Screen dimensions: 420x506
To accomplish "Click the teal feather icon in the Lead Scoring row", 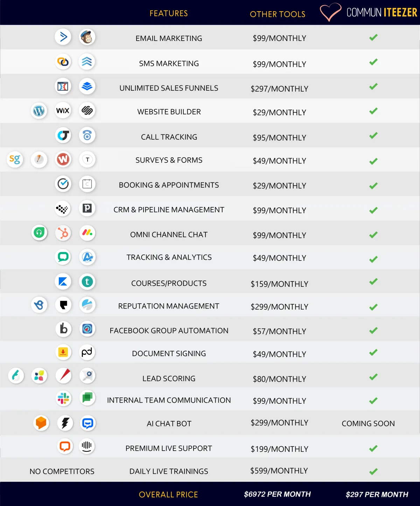I will pyautogui.click(x=16, y=376).
